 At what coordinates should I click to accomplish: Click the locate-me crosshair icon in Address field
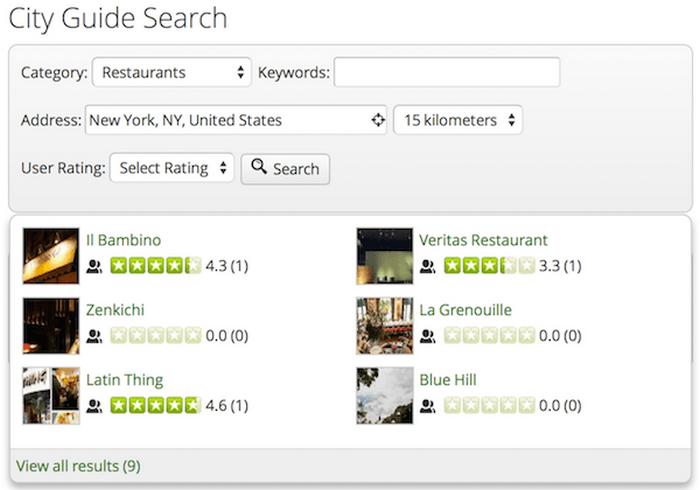tap(378, 120)
